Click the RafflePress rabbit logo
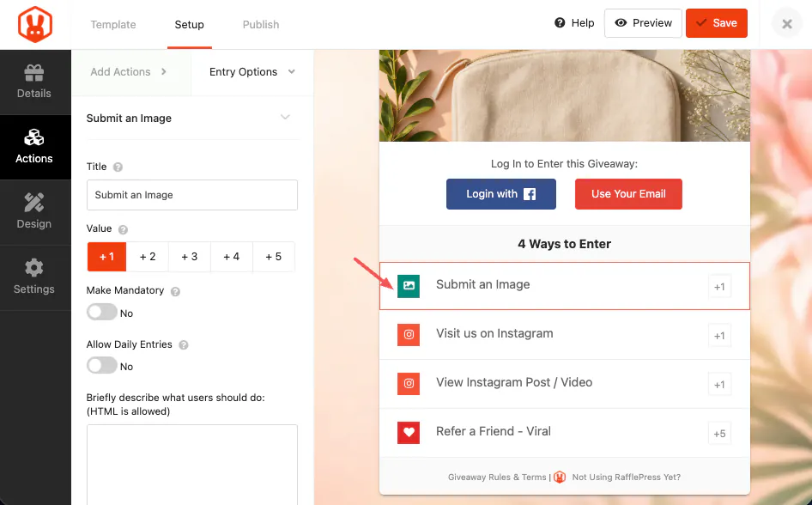 pyautogui.click(x=34, y=24)
